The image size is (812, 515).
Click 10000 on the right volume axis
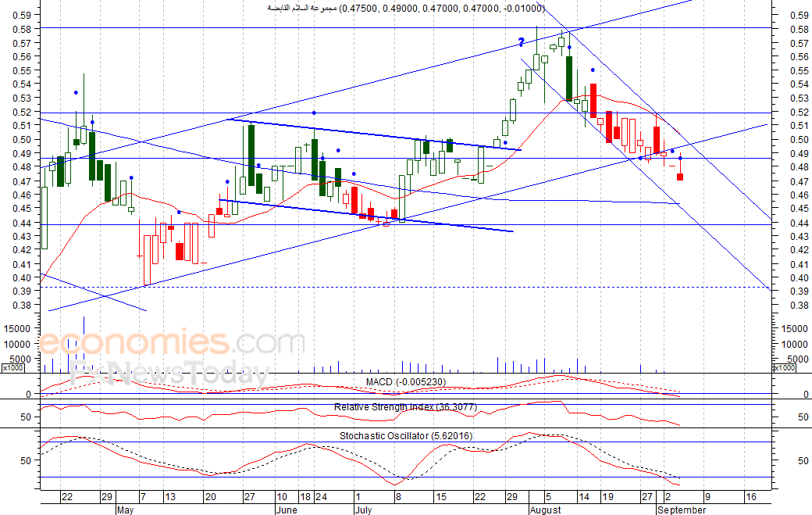point(794,345)
